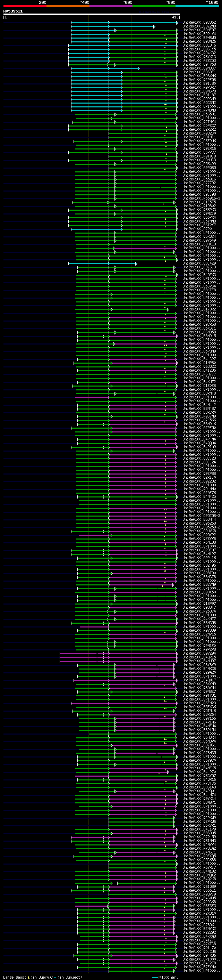Click the purple ~60% identity legend segment
The height and width of the screenshot is (980, 222).
(111, 6)
